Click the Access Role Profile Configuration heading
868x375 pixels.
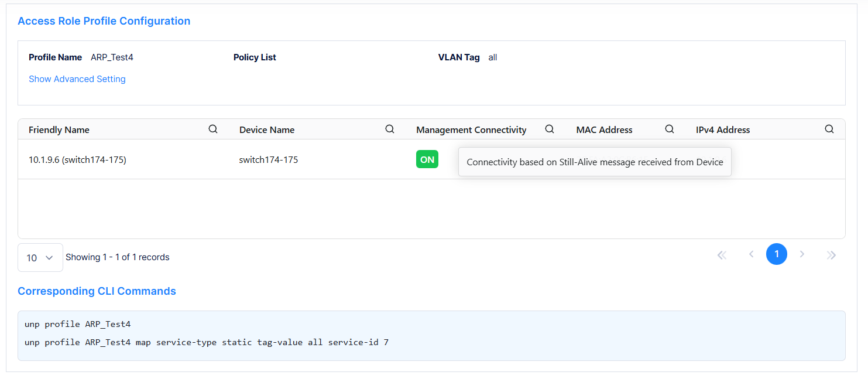pyautogui.click(x=104, y=21)
